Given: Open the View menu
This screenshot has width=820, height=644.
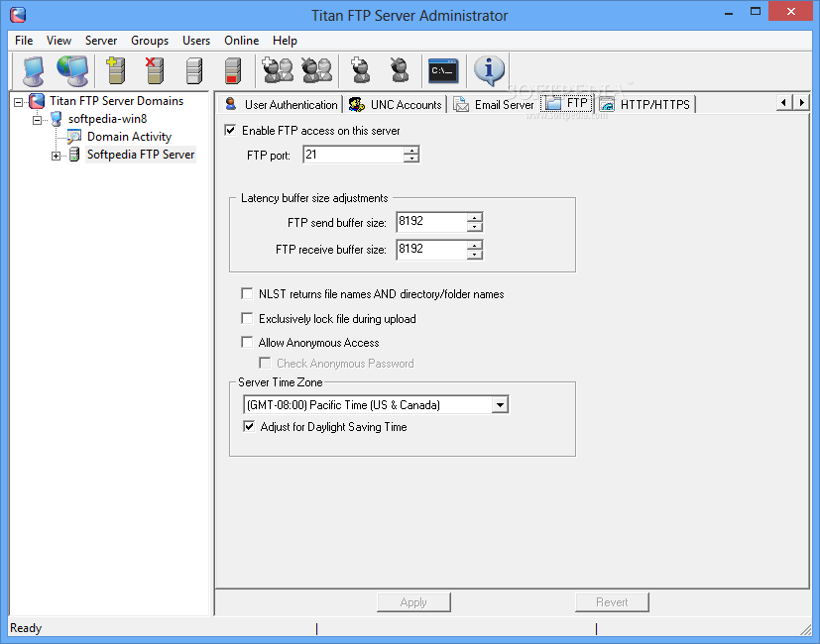Looking at the screenshot, I should click(x=59, y=41).
